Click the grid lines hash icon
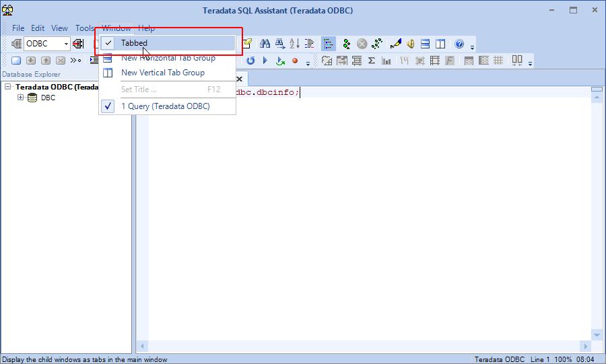Viewport: 606px width, 364px height. pyautogui.click(x=498, y=61)
